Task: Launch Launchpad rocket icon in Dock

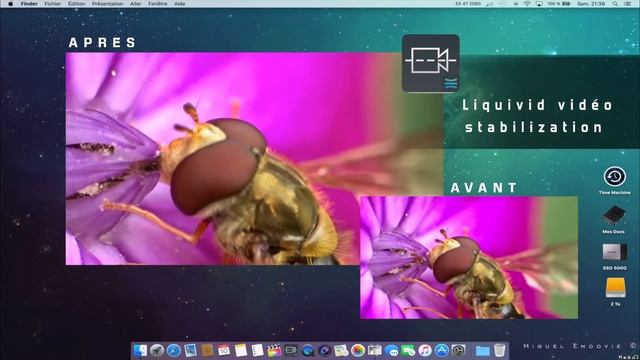Action: [x=157, y=350]
